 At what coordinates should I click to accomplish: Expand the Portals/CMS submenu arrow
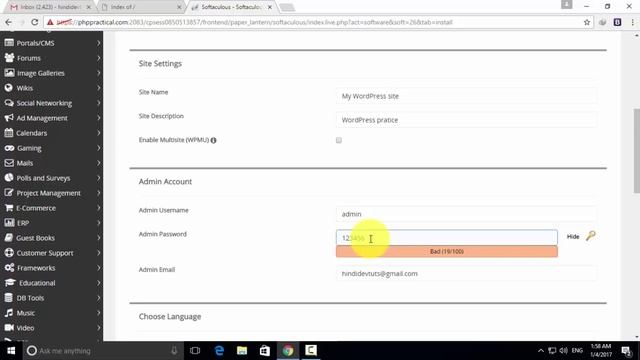(x=98, y=43)
